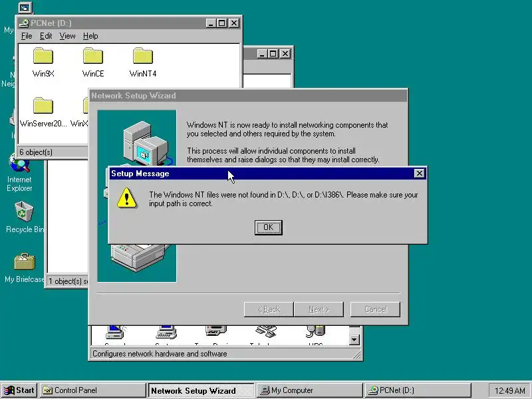Switch to Control Panel in the taskbar

93,390
